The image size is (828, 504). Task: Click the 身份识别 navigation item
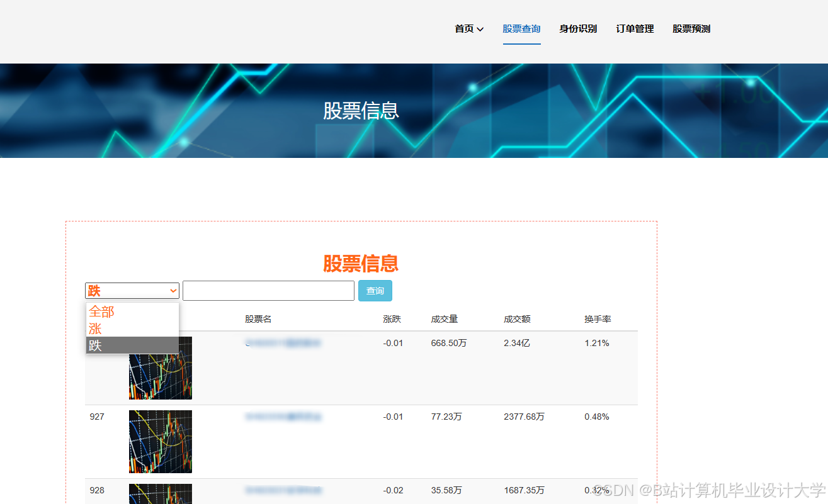(578, 28)
